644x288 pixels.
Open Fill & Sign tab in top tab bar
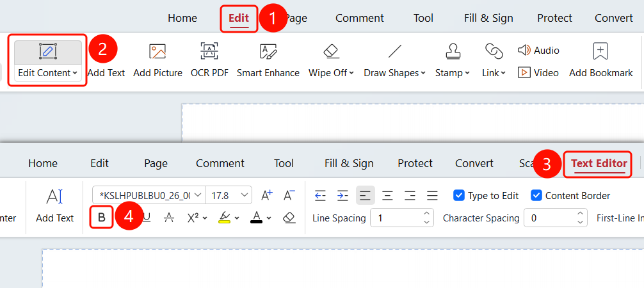(488, 18)
